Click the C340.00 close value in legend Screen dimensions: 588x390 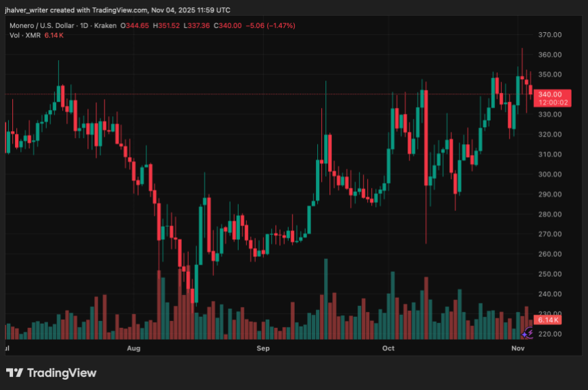[227, 25]
